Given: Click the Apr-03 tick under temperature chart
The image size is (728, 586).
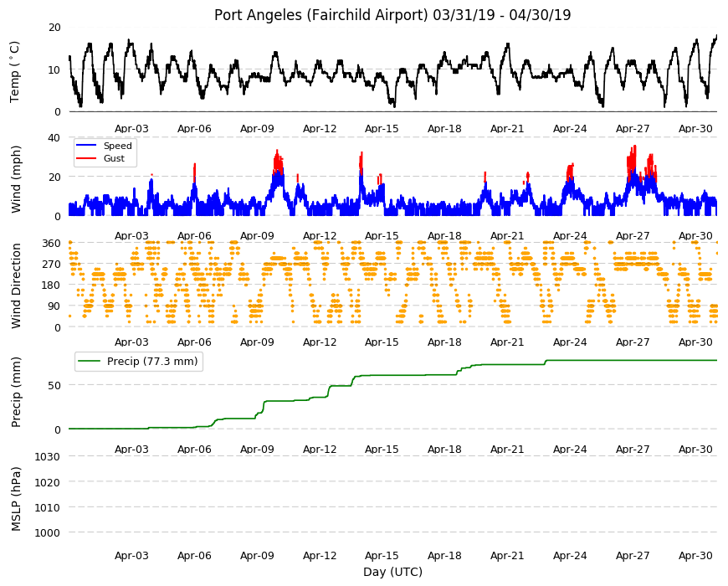Looking at the screenshot, I should click(x=131, y=129).
